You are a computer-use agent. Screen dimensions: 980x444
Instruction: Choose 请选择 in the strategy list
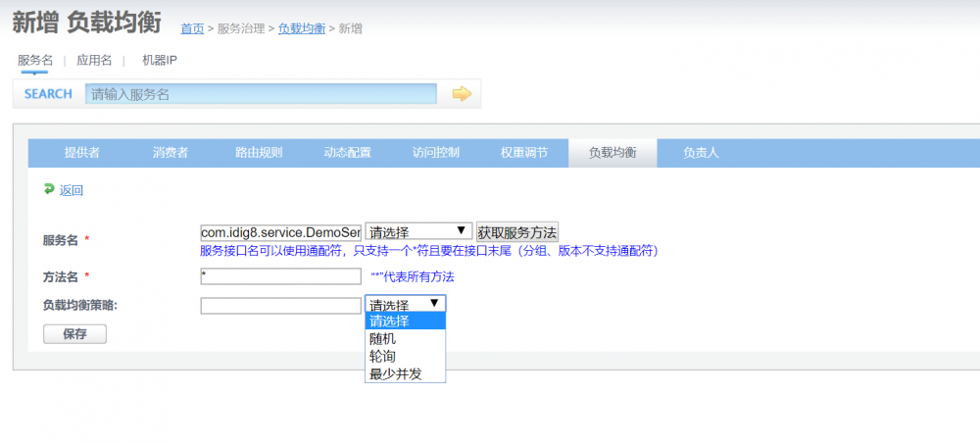(x=405, y=321)
